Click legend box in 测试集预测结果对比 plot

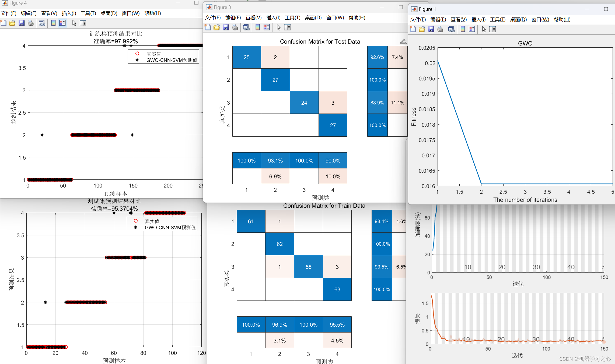pos(162,224)
